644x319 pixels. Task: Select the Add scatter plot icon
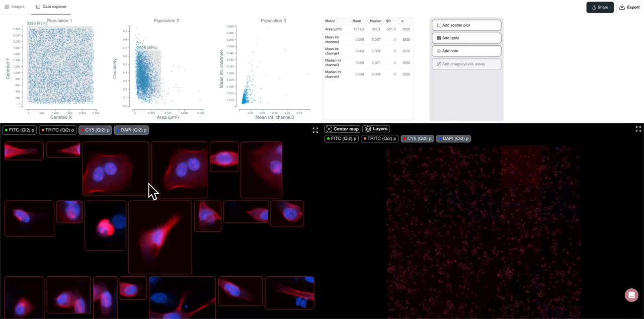click(439, 25)
